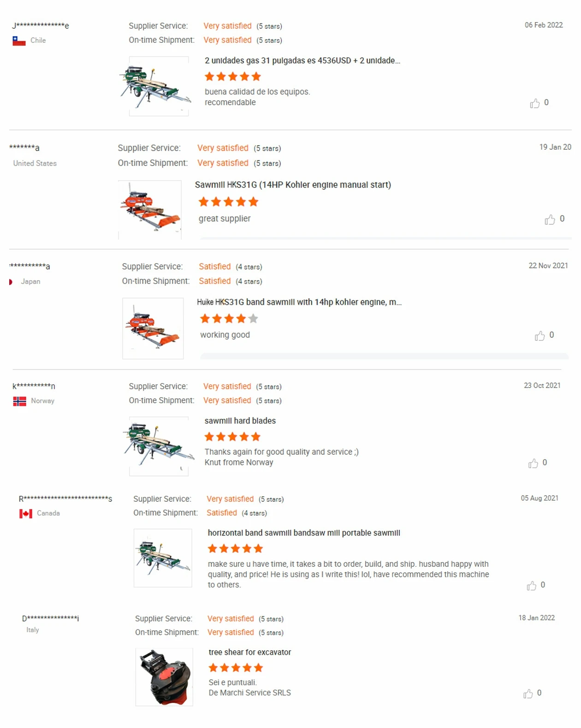Open the "sawmill hard blades" product link

point(240,421)
